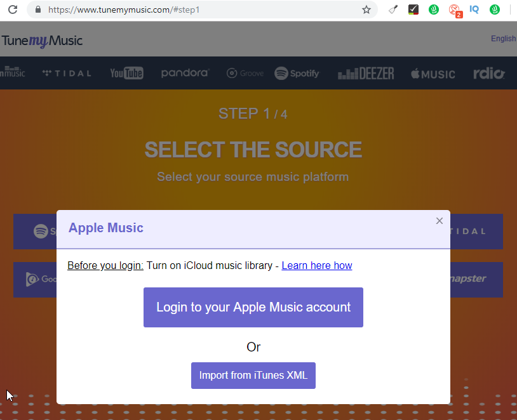Viewport: 517px width, 420px height.
Task: Open the IQ browser extension
Action: (474, 10)
